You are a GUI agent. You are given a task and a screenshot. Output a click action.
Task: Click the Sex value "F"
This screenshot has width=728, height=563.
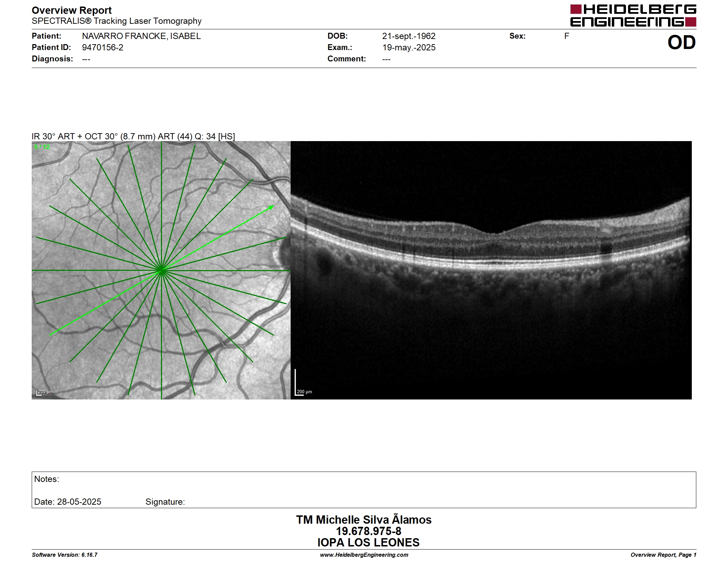pyautogui.click(x=566, y=36)
